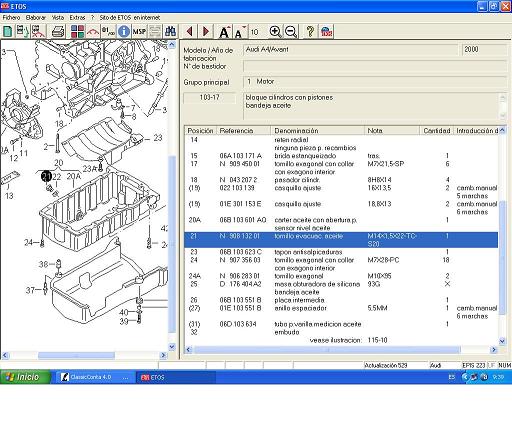Open Sitio de ETOS en internet menu
Image resolution: width=512 pixels, height=439 pixels.
[x=130, y=17]
